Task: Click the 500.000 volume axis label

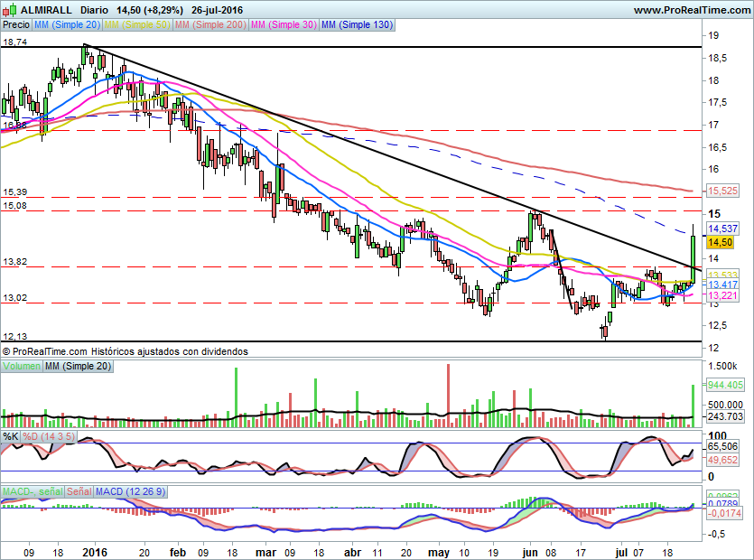Action: 725,405
